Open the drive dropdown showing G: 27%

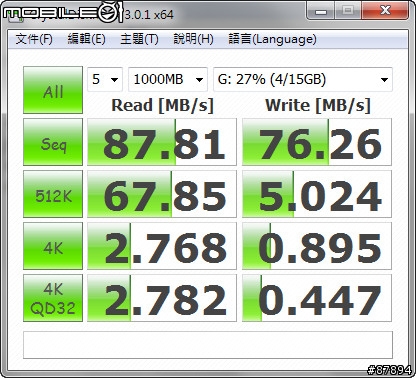click(303, 79)
